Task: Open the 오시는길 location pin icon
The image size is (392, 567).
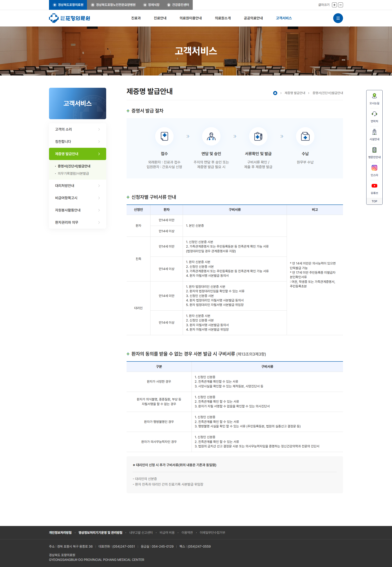Action: 374,96
